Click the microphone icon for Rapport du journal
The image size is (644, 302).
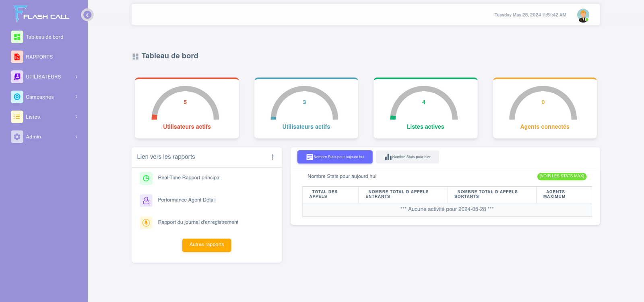(146, 222)
